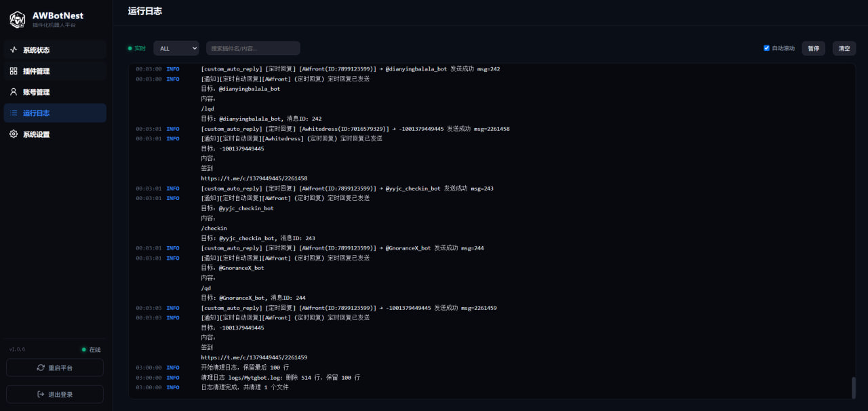This screenshot has width=868, height=411.
Task: Click the log line ending msg=2261459
Action: (x=349, y=307)
